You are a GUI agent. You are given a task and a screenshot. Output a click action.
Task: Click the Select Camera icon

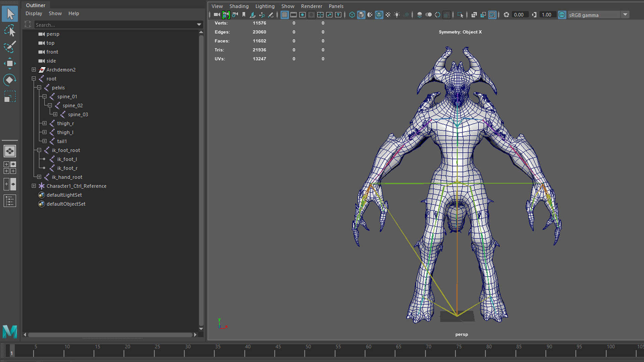tap(217, 15)
